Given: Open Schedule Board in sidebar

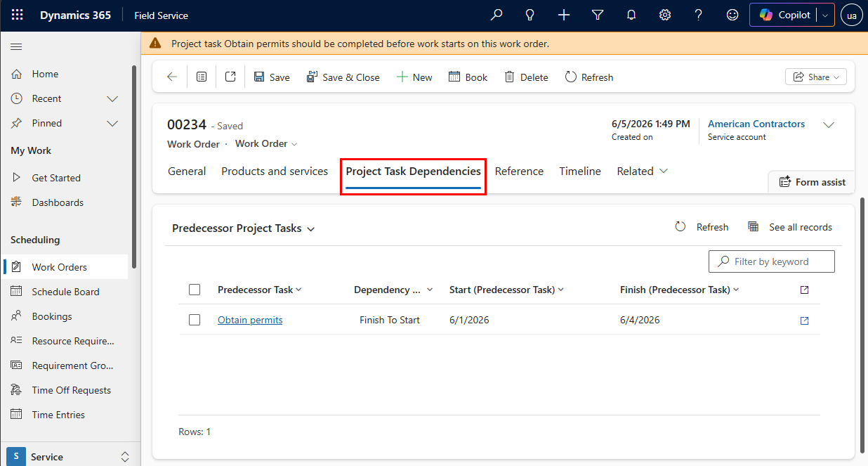Looking at the screenshot, I should pyautogui.click(x=65, y=292).
